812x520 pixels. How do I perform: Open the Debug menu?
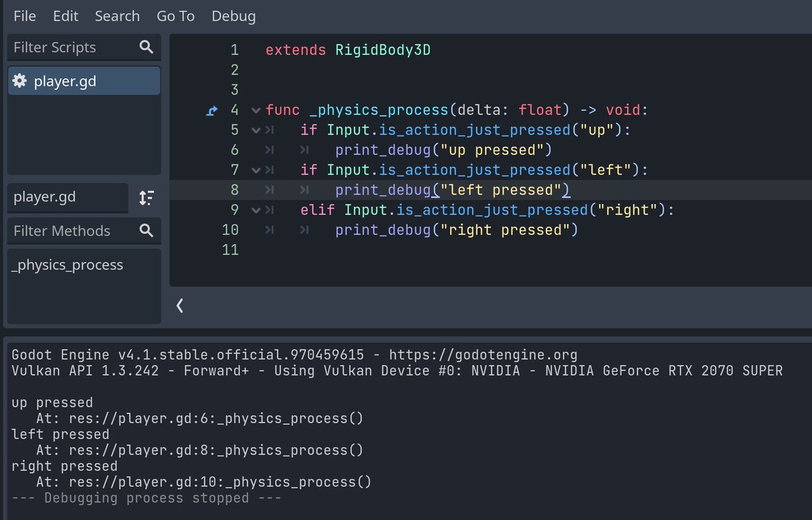pos(233,16)
